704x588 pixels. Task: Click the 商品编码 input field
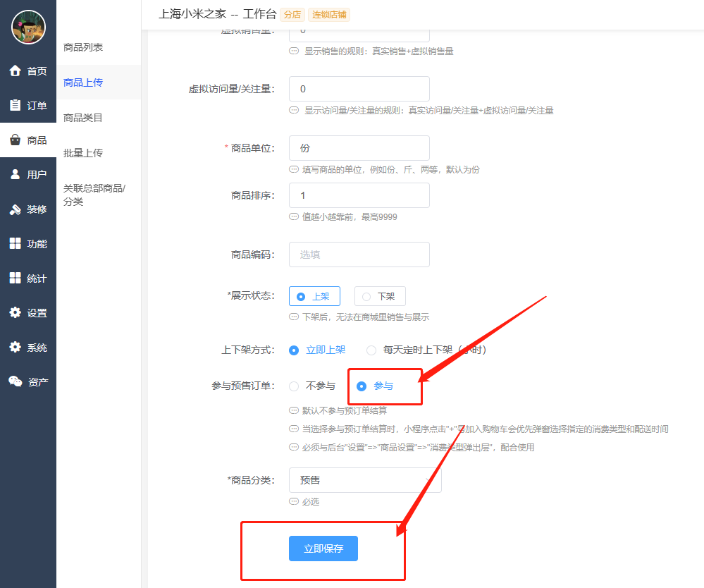[359, 255]
